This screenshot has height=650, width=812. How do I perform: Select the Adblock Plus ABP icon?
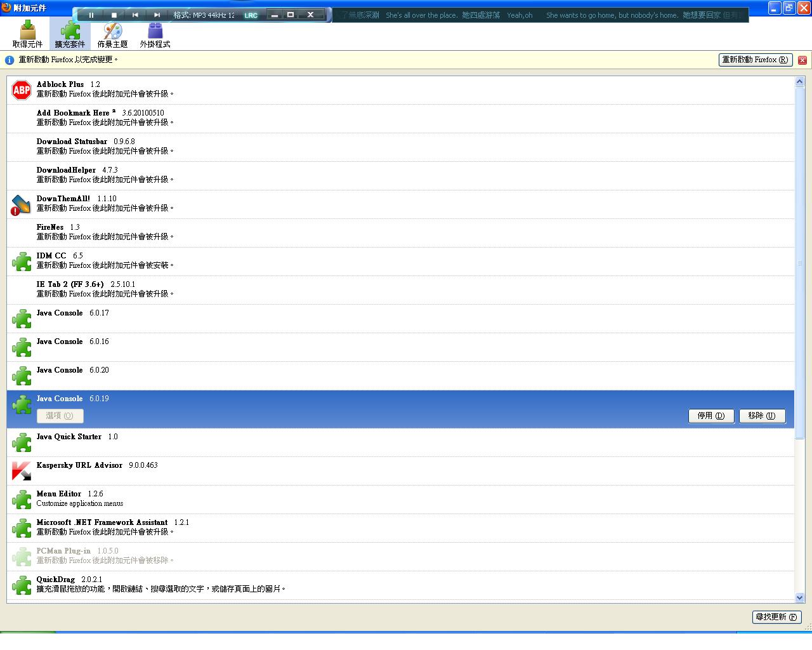pyautogui.click(x=22, y=90)
